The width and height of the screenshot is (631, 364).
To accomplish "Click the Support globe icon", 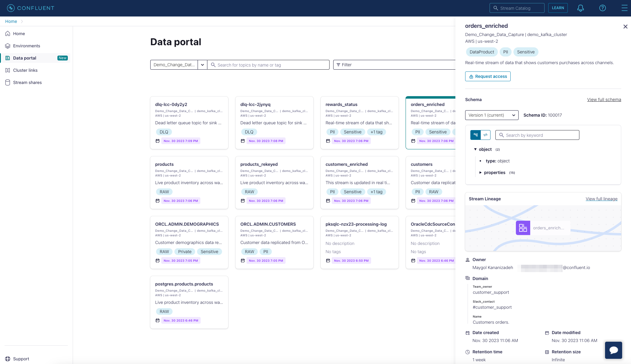I will (8, 359).
